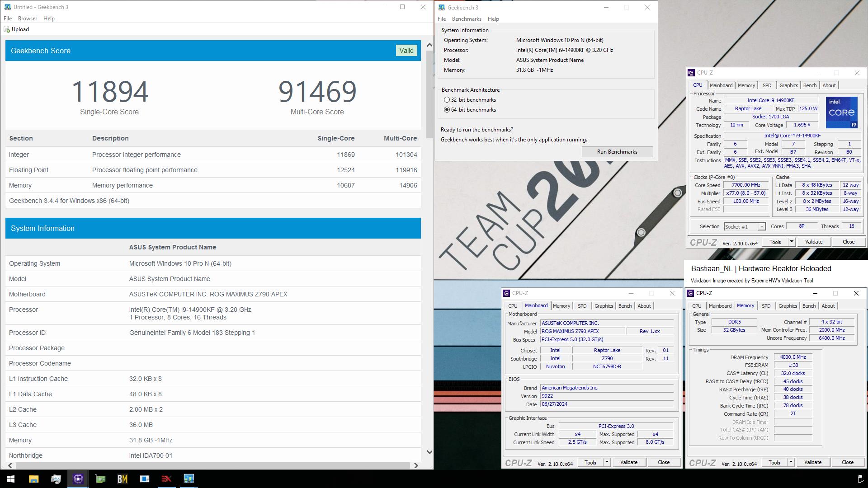
Task: Click the green Valid badge
Action: pyautogui.click(x=406, y=51)
